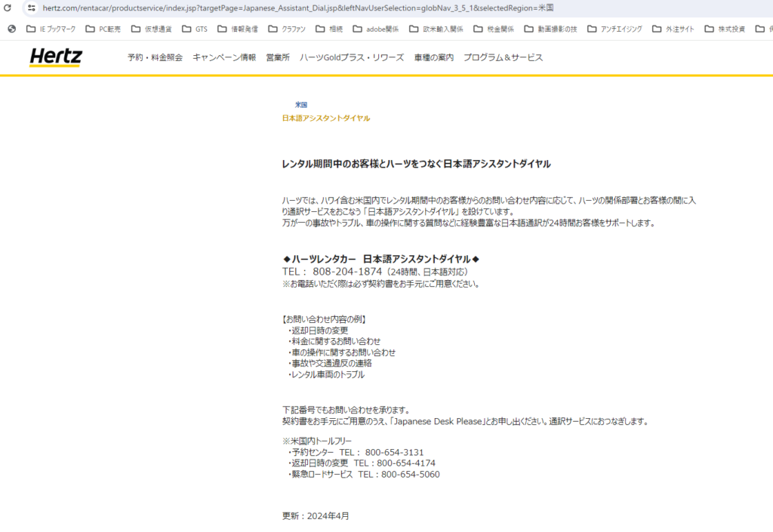Screen dimensions: 773x532
Task: Open the 動画撮影の技 bookmark folder
Action: click(550, 29)
